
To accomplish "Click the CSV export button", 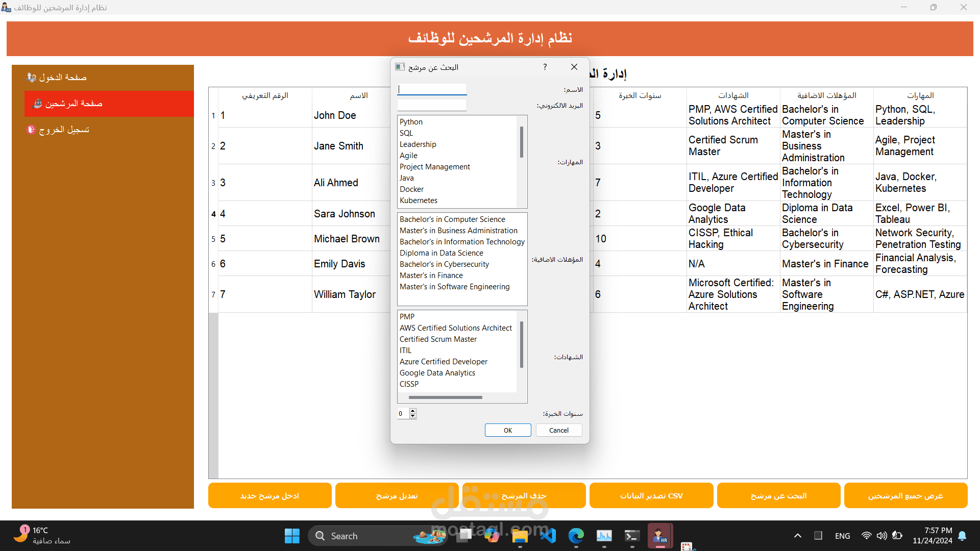I will pyautogui.click(x=651, y=495).
